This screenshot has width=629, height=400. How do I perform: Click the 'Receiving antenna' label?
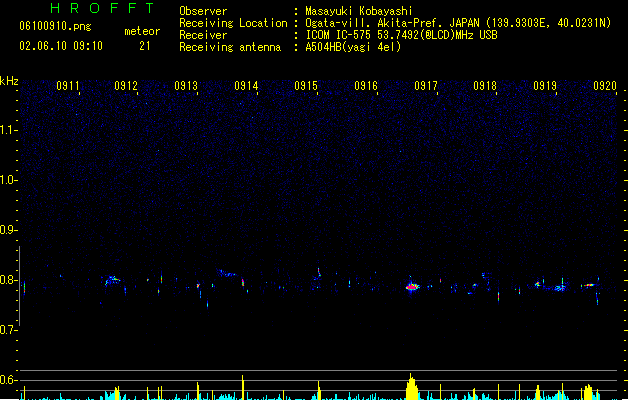point(230,47)
